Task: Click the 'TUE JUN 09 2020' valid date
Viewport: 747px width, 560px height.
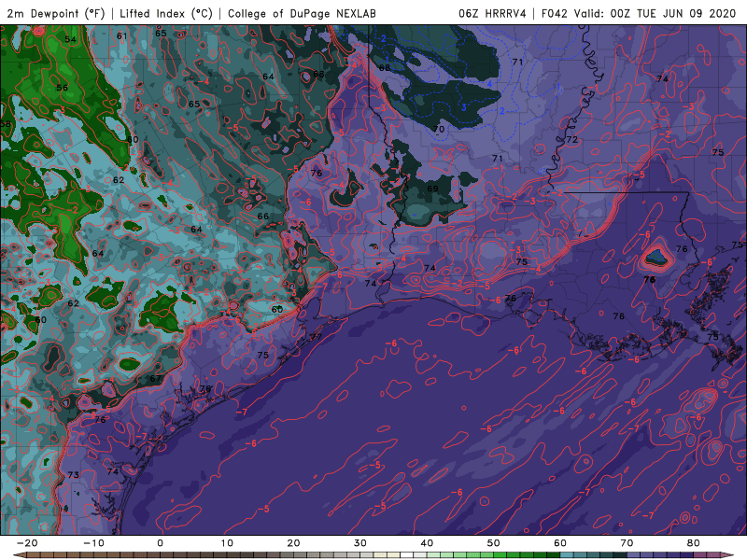Action: 686,13
